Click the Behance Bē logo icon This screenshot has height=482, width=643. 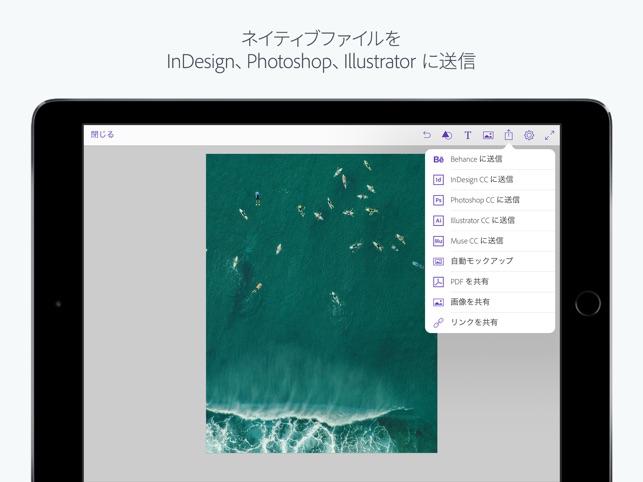(x=438, y=160)
